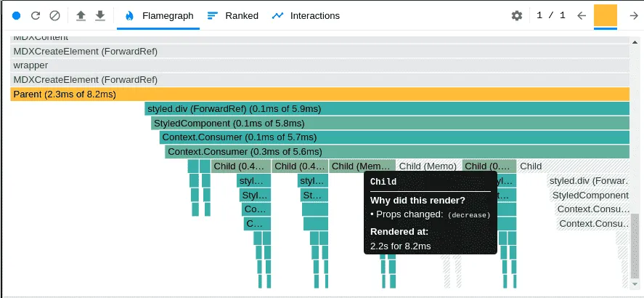Go to next commit arrow

(x=634, y=15)
